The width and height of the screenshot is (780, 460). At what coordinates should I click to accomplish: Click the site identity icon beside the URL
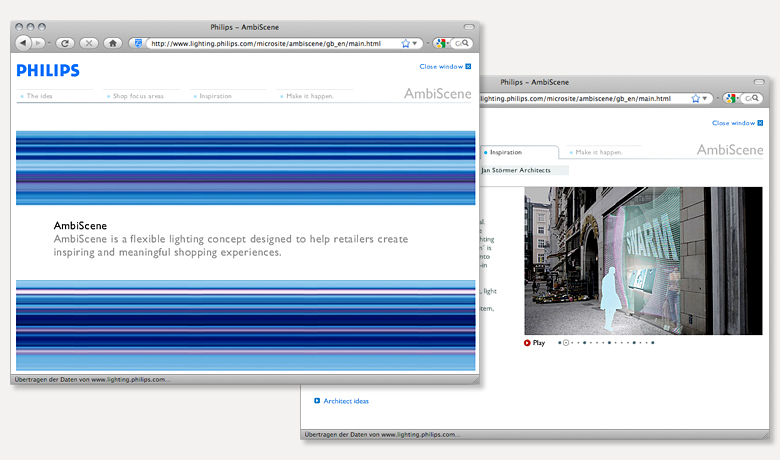tap(138, 43)
